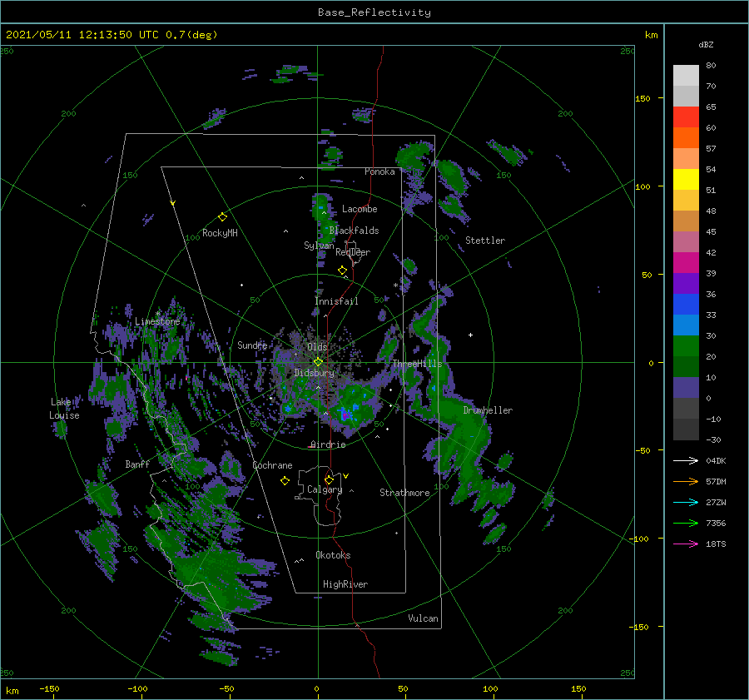This screenshot has height=700, width=749.
Task: Click the Ponoka city label
Action: point(379,171)
